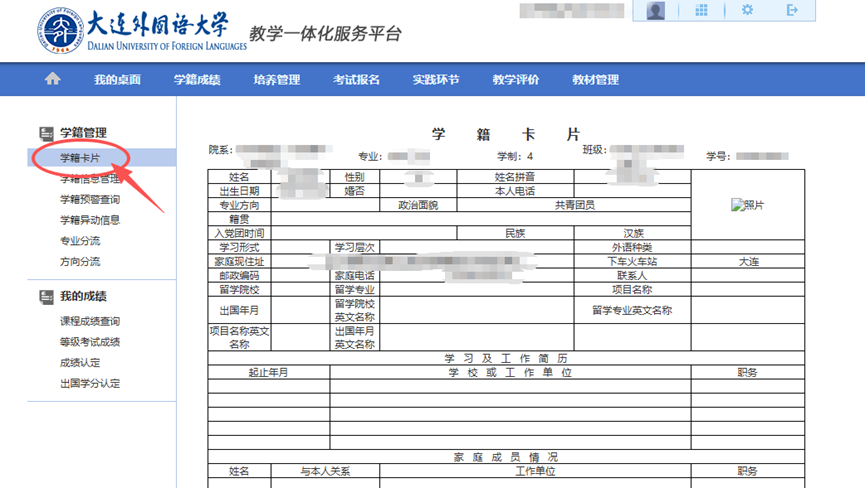Click the 留学院校 label cell

pos(239,289)
